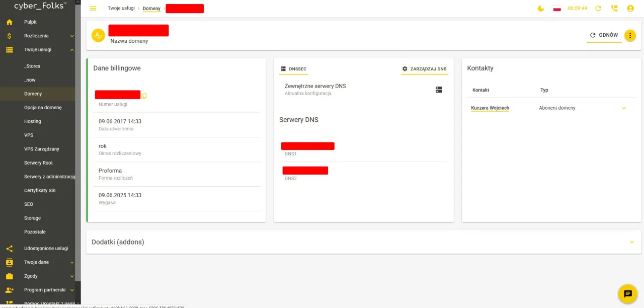Open the user account profile icon
This screenshot has height=308, width=644.
click(x=630, y=8)
